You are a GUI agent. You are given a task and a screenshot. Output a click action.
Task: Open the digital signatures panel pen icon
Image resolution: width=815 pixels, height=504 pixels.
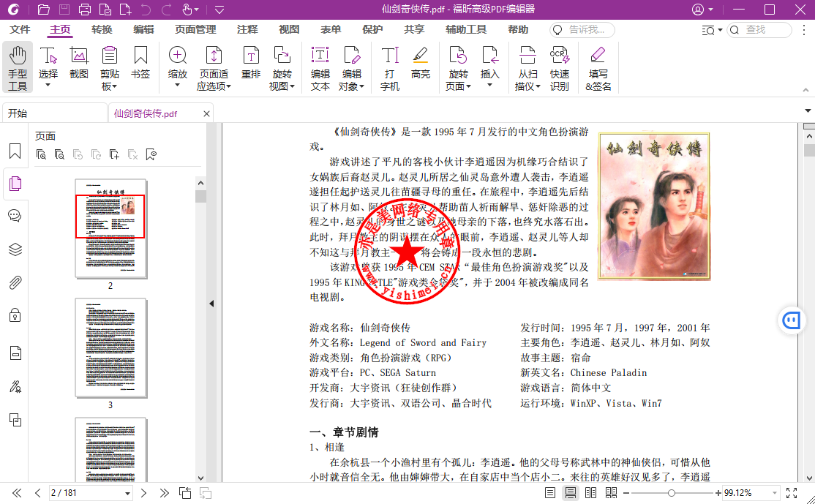(x=15, y=386)
